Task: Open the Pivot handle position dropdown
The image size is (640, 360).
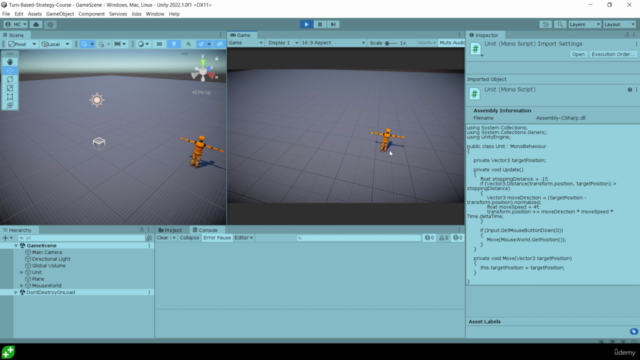Action: 22,44
